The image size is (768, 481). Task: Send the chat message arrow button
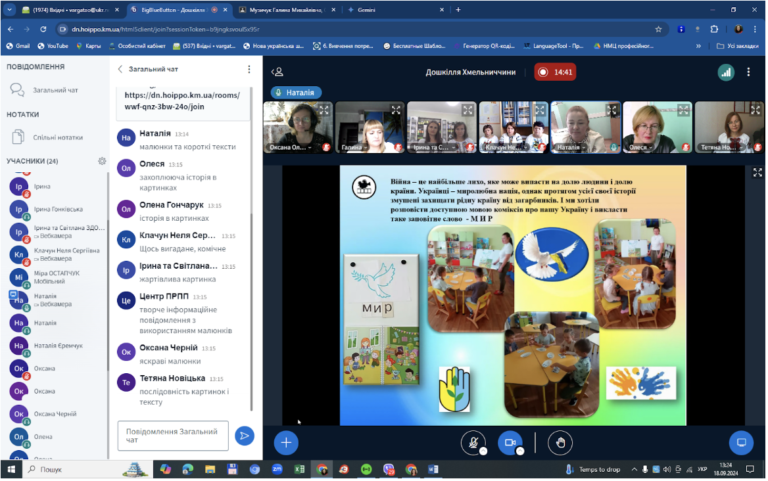[x=244, y=436]
